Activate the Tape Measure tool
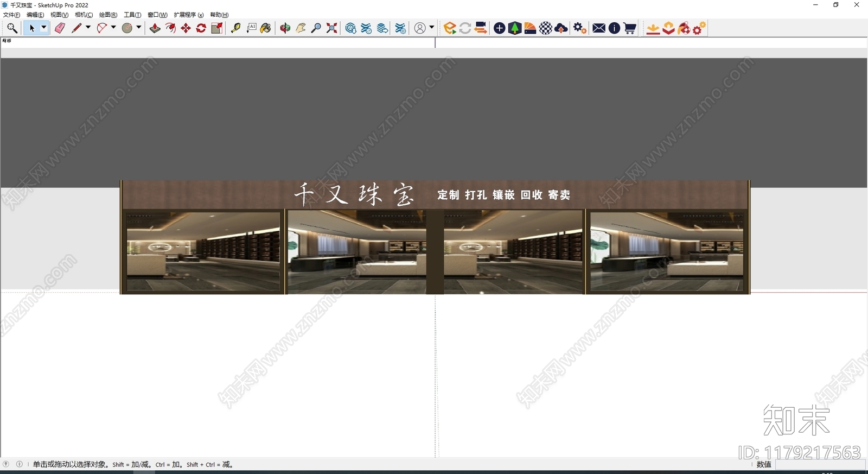The width and height of the screenshot is (868, 474). point(235,28)
